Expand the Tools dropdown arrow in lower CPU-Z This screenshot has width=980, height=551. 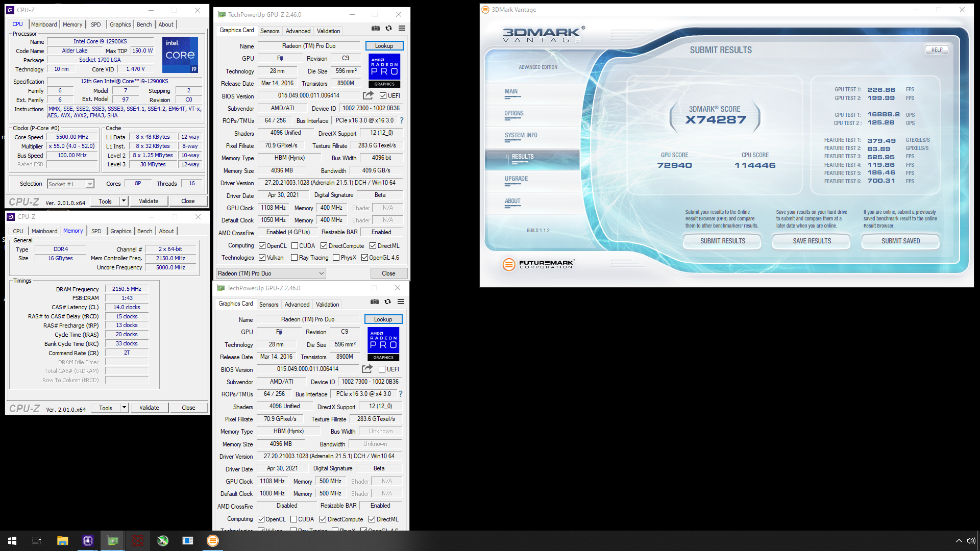124,408
